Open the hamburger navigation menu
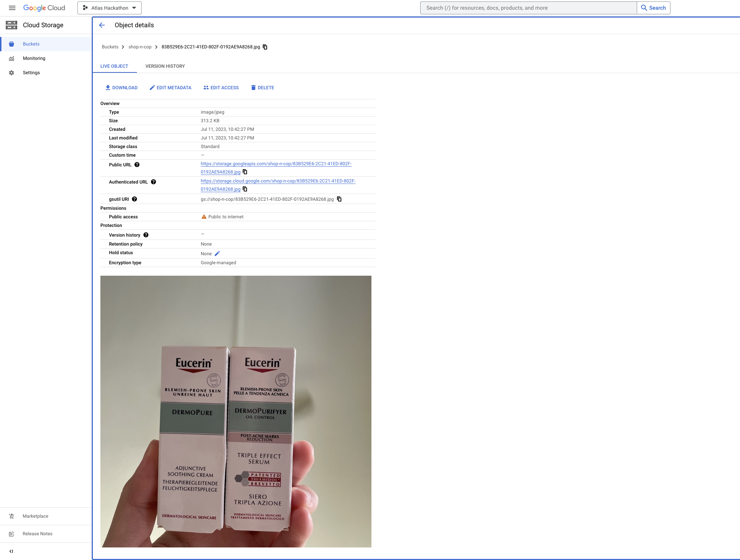 click(12, 8)
